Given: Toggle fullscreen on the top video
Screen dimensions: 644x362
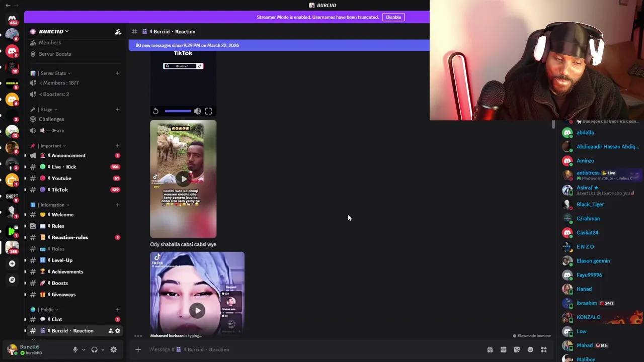Looking at the screenshot, I should pyautogui.click(x=208, y=111).
